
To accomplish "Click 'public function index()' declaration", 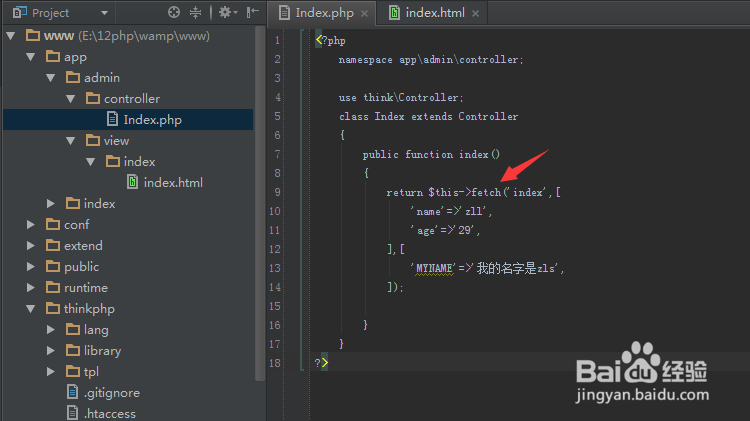I will pos(431,155).
